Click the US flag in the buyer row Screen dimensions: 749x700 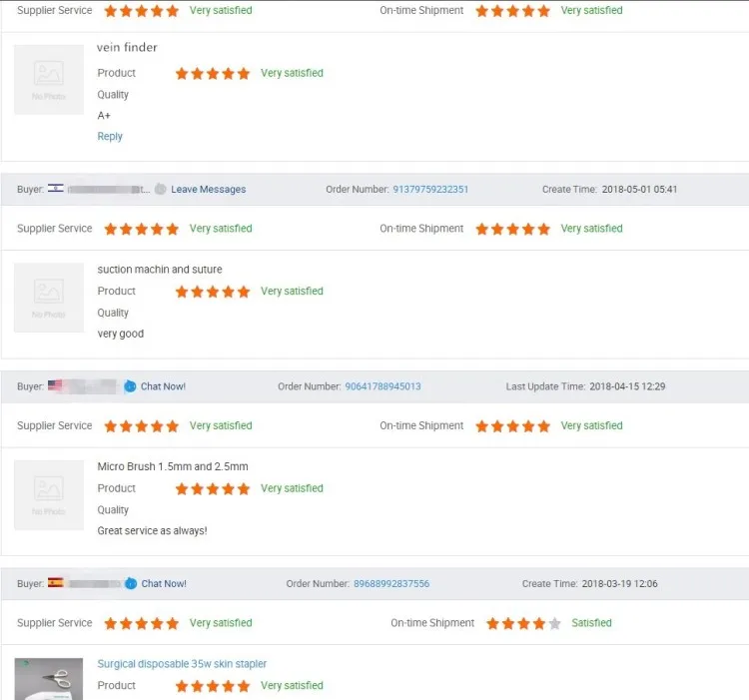point(55,384)
